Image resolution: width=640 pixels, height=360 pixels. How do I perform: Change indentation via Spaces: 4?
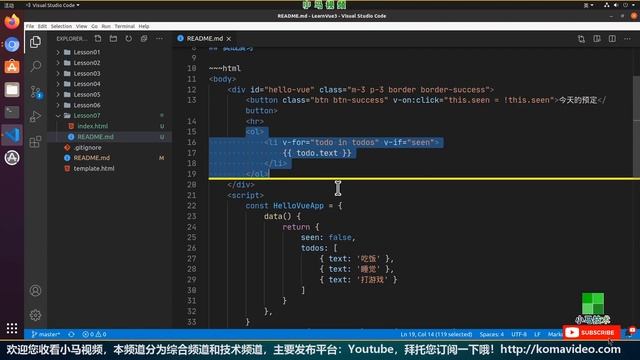[x=491, y=334]
